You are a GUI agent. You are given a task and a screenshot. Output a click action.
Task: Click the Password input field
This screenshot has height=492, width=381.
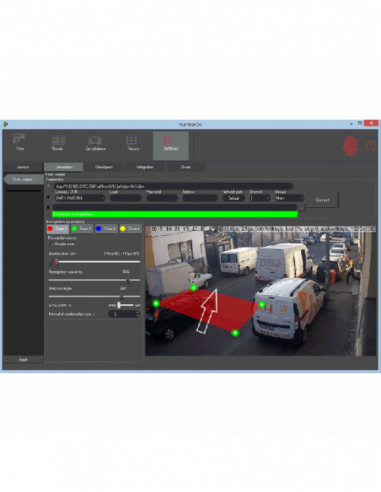[162, 198]
